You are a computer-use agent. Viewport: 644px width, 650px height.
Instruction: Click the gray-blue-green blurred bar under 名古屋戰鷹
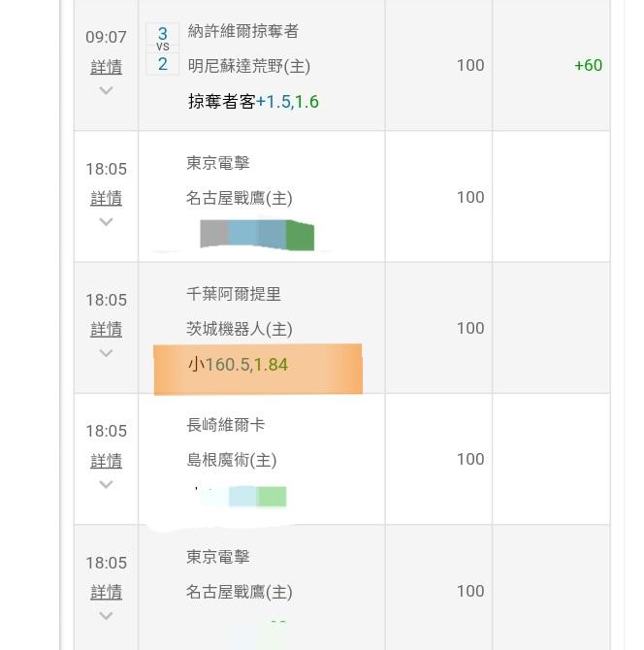(x=257, y=235)
